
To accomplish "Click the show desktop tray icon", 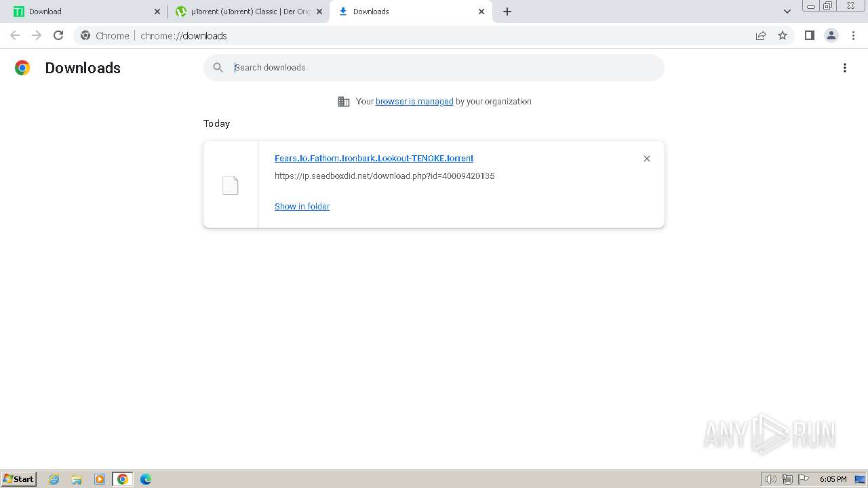I will click(x=860, y=479).
